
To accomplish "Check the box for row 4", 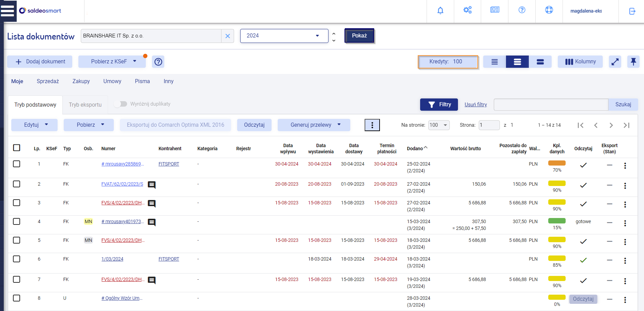I will (16, 221).
